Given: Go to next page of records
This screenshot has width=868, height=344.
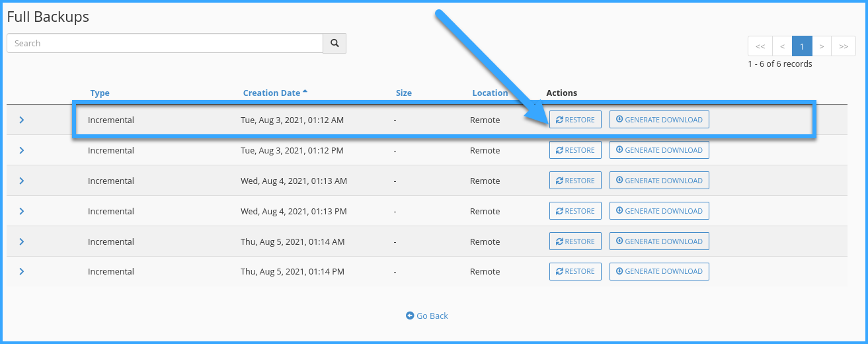Looking at the screenshot, I should 821,46.
